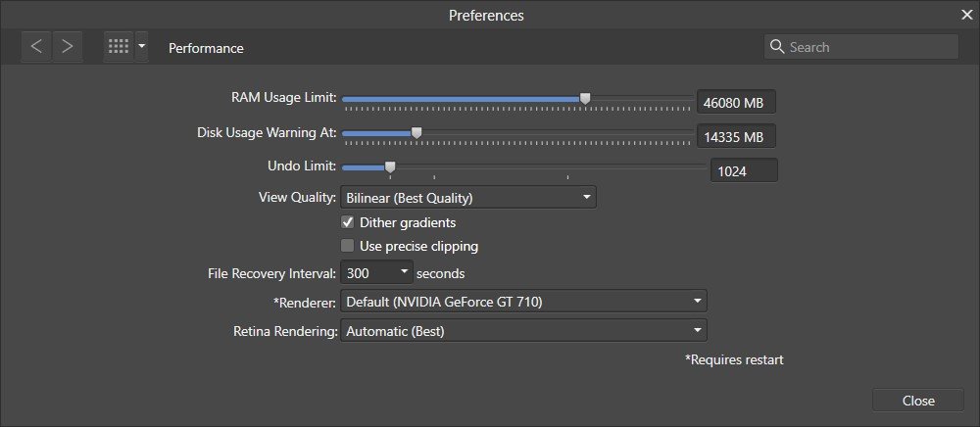Viewport: 980px width, 427px height.
Task: Click the Undo Limit slider handle
Action: coord(390,166)
